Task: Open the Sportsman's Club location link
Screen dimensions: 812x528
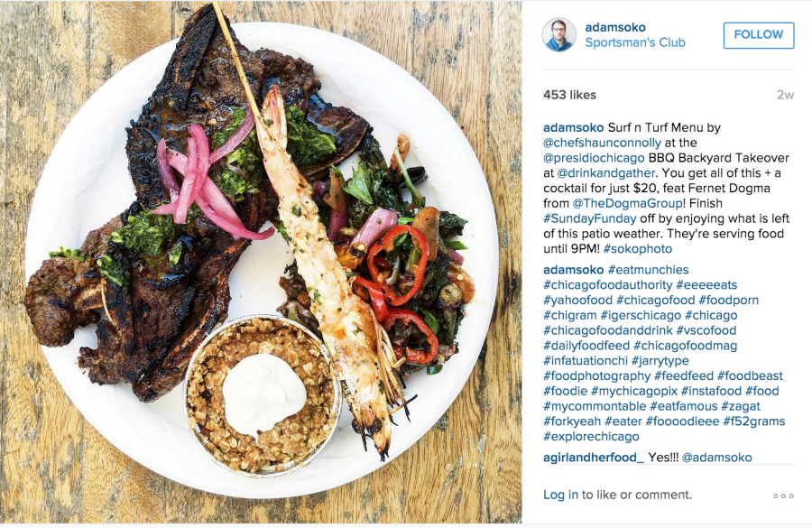Action: click(635, 42)
